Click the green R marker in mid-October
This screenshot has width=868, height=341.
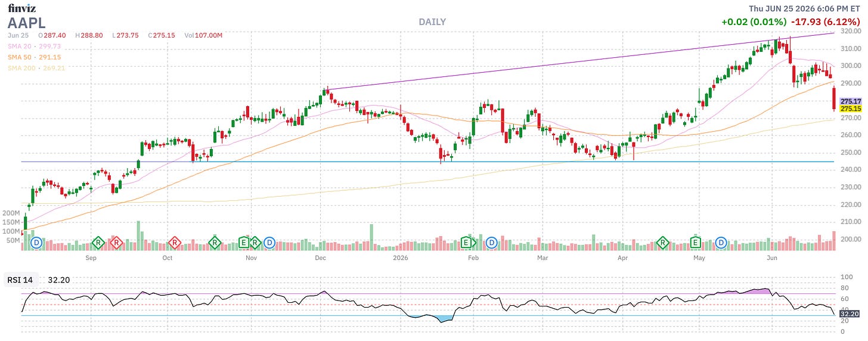215,243
